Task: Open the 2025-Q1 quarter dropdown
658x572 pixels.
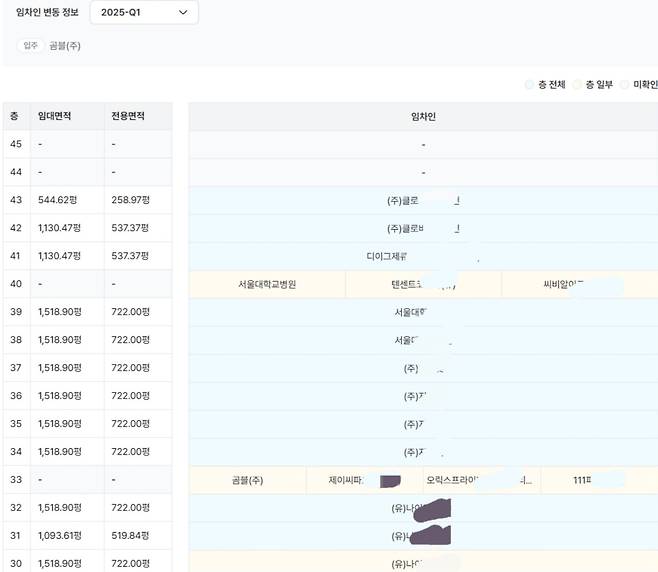Action: pyautogui.click(x=144, y=12)
